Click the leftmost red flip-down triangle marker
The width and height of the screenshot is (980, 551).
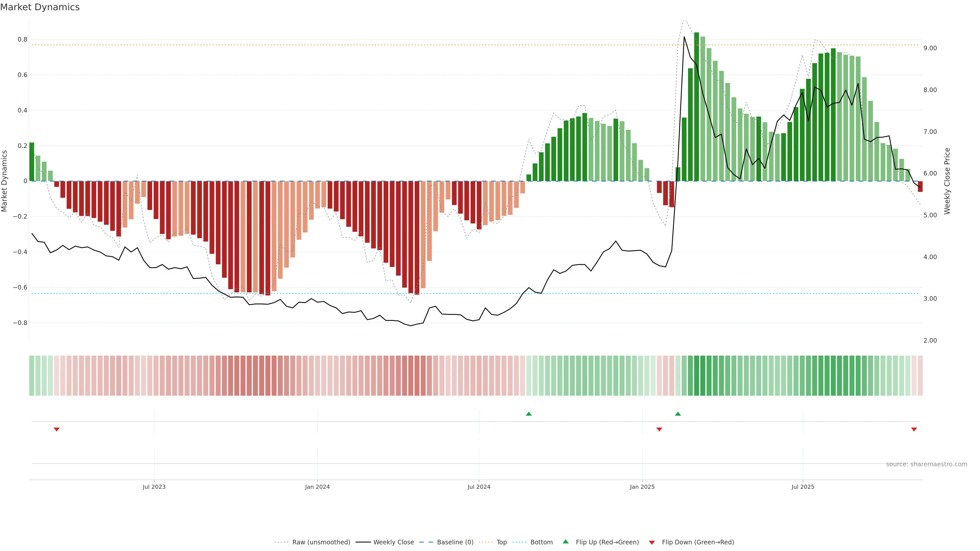(x=57, y=429)
